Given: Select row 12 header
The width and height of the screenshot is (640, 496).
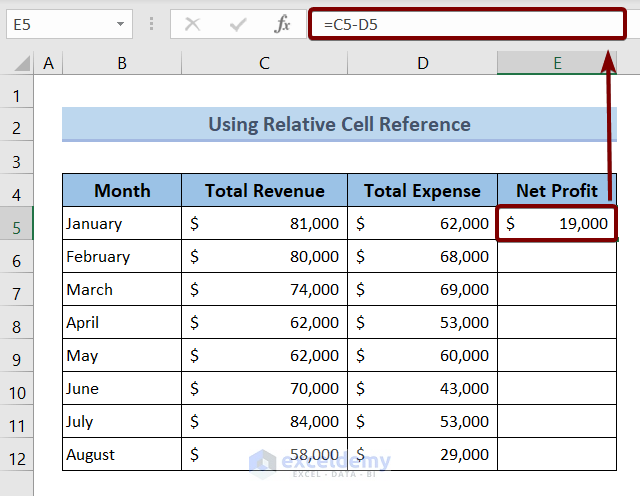Looking at the screenshot, I should coord(16,456).
